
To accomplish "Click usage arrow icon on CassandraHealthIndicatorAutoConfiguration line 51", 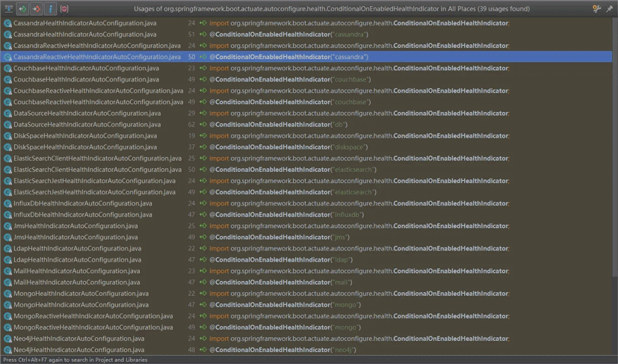I will pyautogui.click(x=203, y=34).
